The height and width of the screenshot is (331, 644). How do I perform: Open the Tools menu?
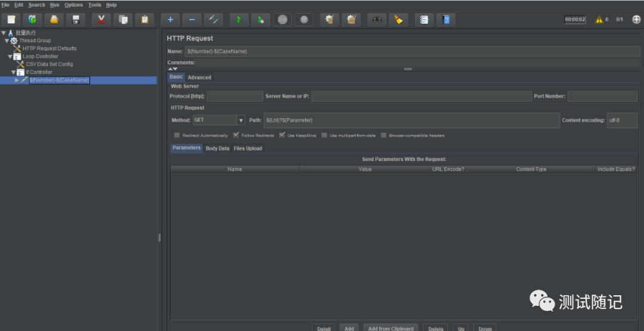(x=94, y=5)
